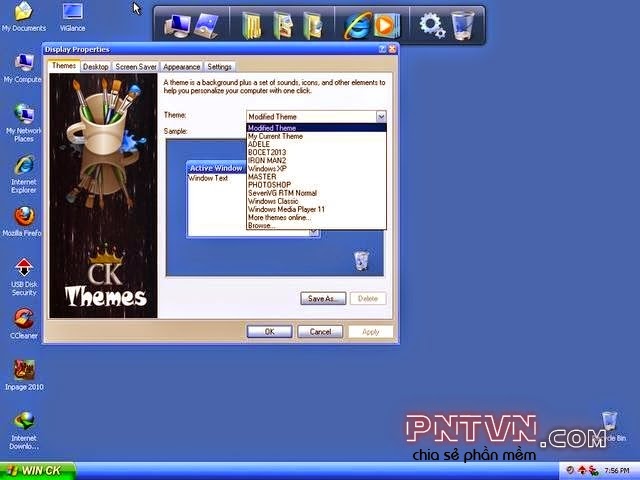The image size is (640, 480).
Task: Click the computer monitor dock icon
Action: (177, 26)
